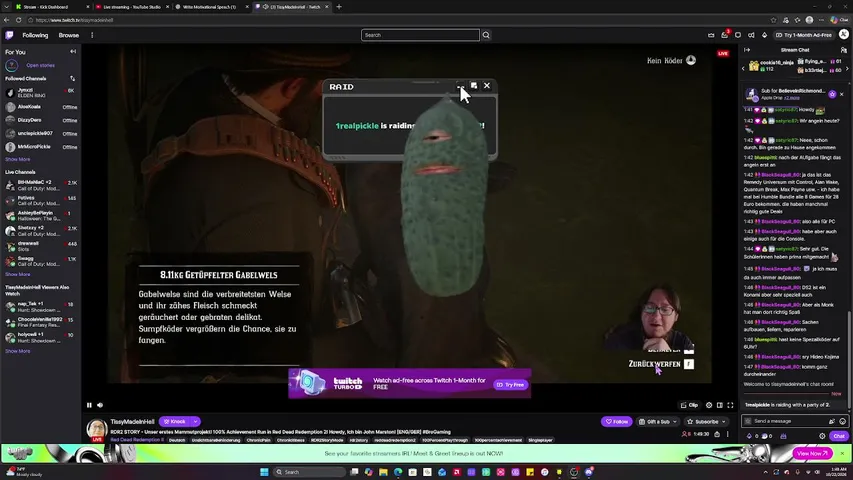Open notifications inbox icon with badge
The image size is (853, 480).
[x=725, y=35]
